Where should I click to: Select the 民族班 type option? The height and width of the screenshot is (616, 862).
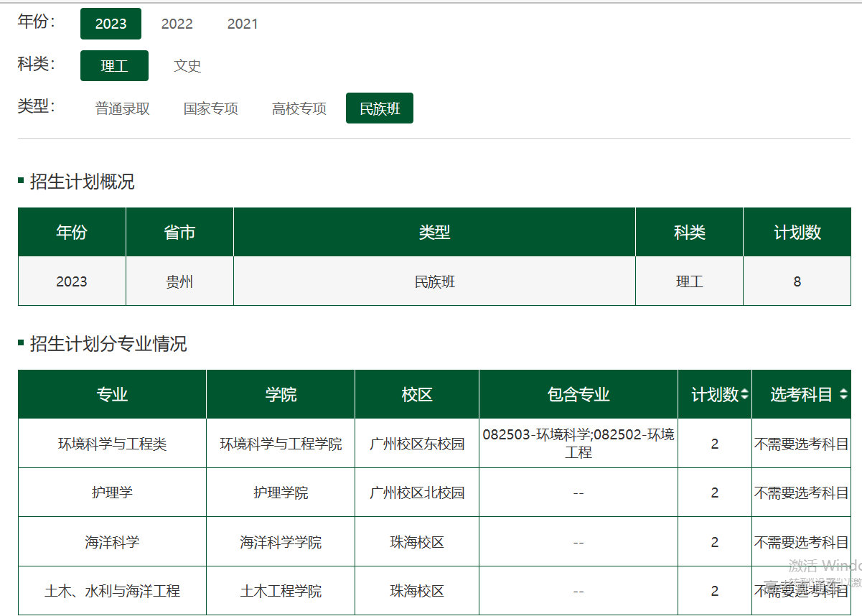pos(380,108)
